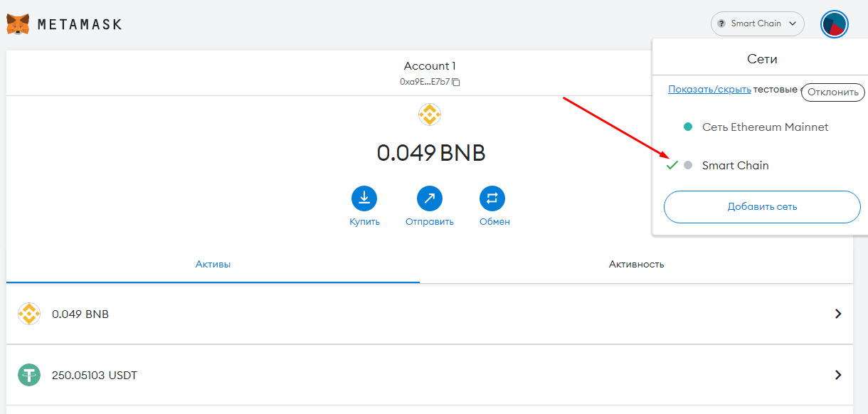Viewport: 868px width, 414px height.
Task: Click the 250.05103 USDT asset text
Action: click(x=95, y=375)
